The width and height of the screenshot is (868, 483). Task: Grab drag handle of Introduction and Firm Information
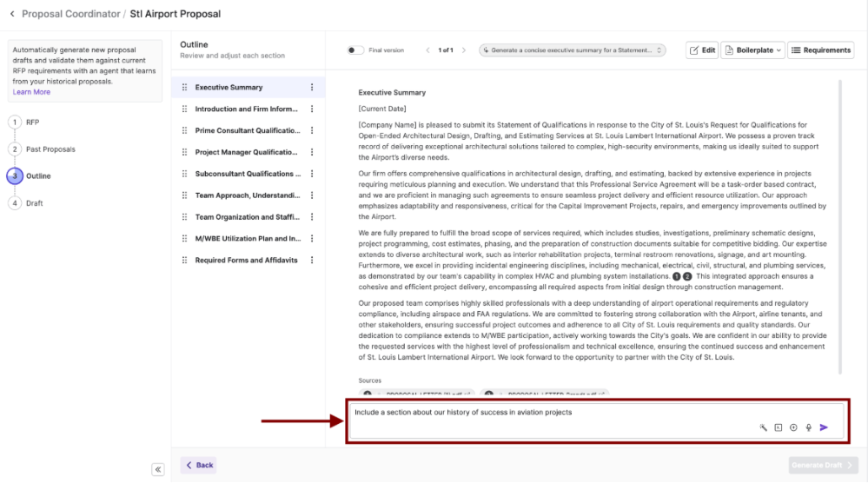184,109
